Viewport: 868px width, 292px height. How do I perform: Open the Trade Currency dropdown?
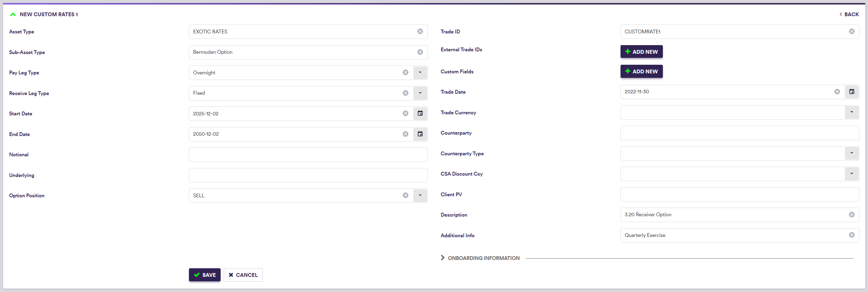coord(851,112)
